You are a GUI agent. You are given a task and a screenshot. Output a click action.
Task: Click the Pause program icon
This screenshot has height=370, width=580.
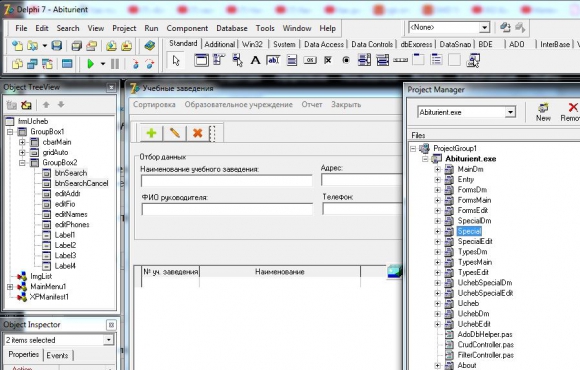tap(115, 64)
